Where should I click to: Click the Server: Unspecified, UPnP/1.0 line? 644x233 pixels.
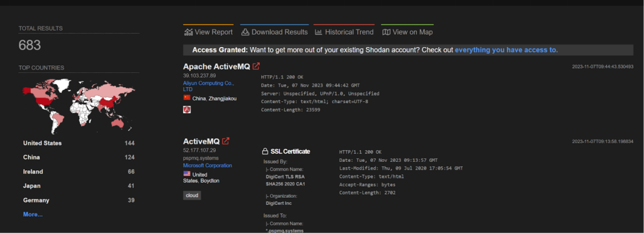(x=320, y=94)
